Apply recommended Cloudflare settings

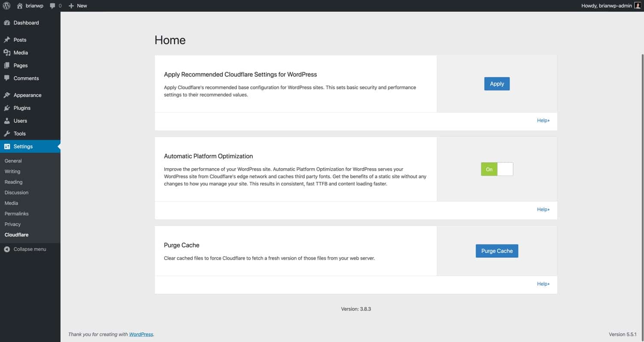tap(497, 84)
